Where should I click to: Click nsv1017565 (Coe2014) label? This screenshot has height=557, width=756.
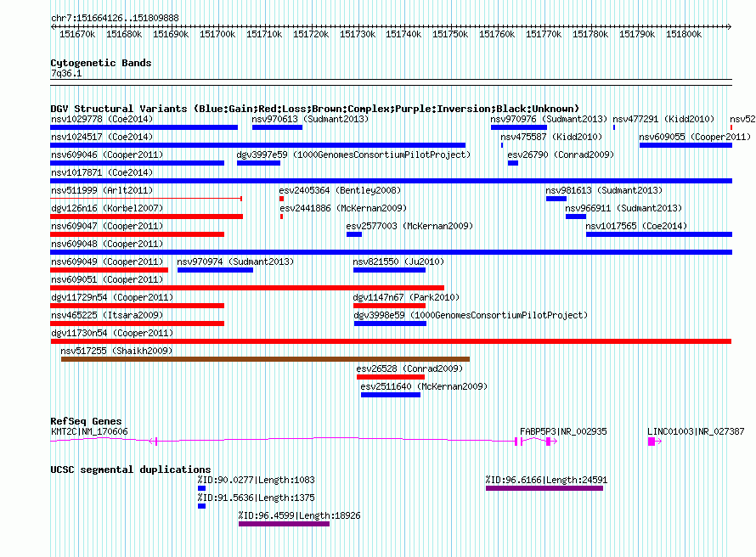click(x=636, y=226)
